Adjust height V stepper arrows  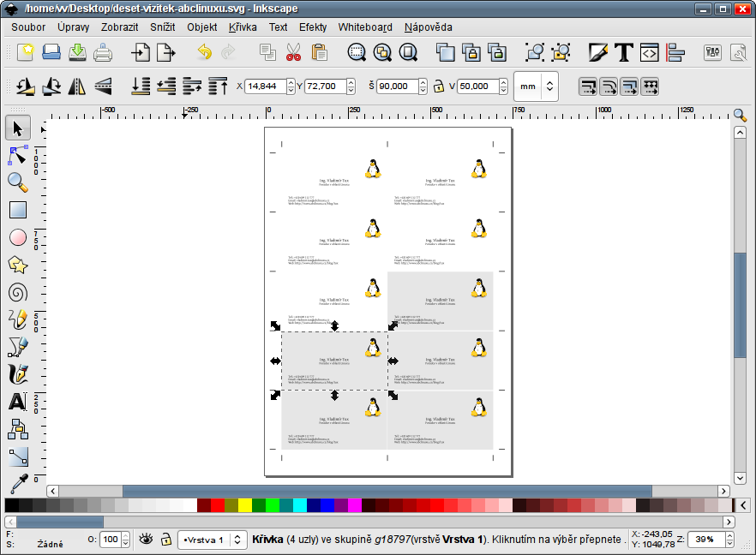tap(503, 87)
